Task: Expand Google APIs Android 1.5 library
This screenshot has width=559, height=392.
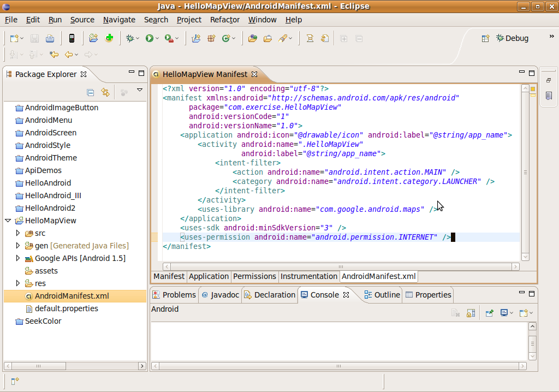Action: [x=18, y=258]
